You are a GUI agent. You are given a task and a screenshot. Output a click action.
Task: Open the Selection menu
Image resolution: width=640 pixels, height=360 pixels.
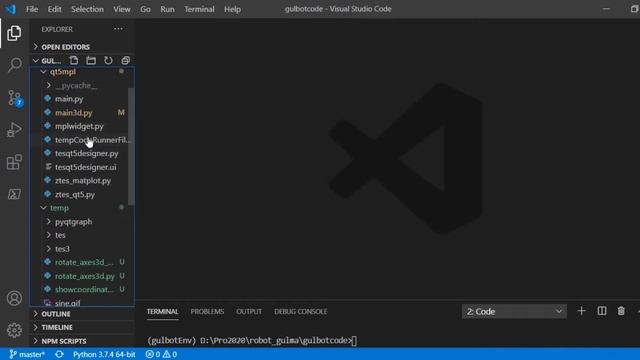(87, 9)
